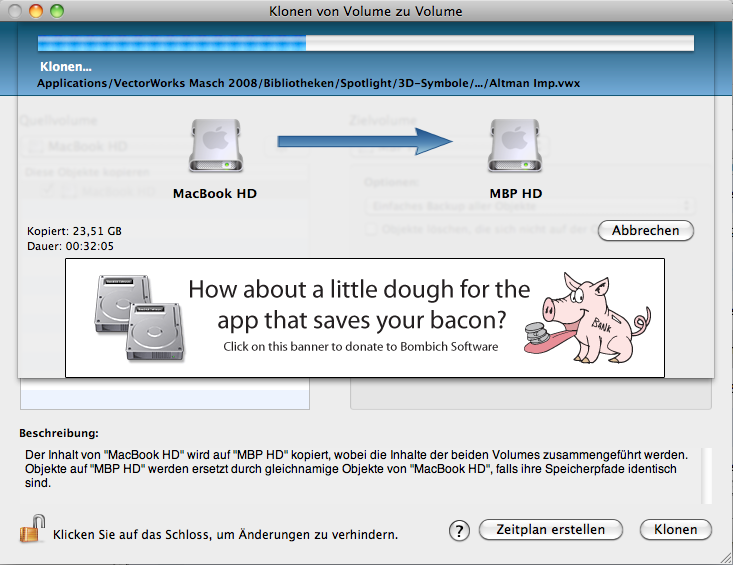The height and width of the screenshot is (565, 733).
Task: Click the MBP HD target drive icon
Action: (515, 145)
